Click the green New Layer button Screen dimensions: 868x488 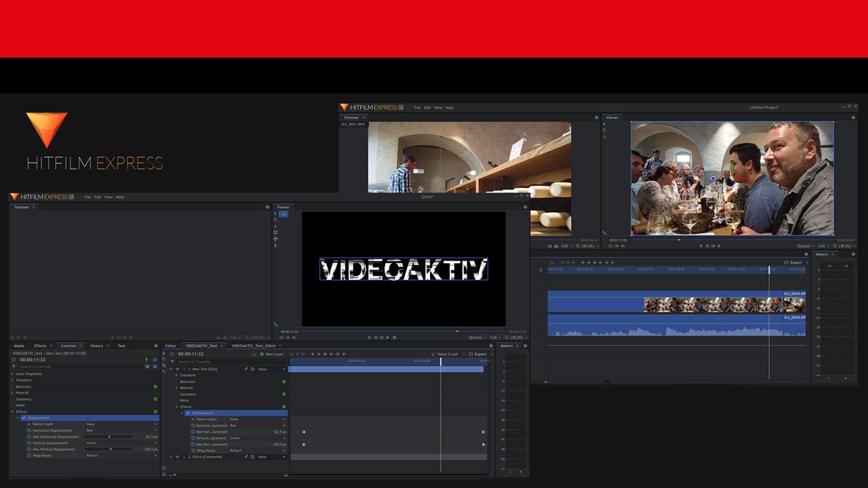pyautogui.click(x=271, y=354)
